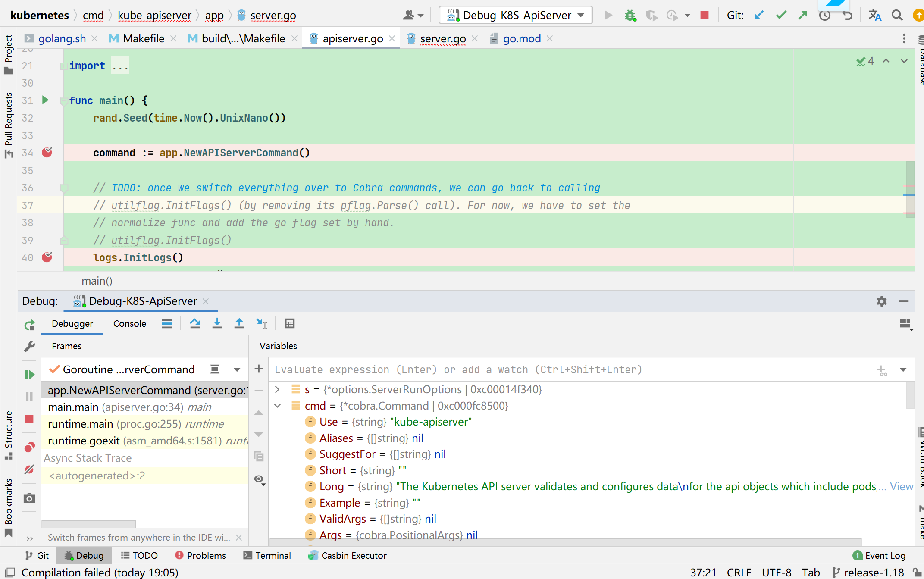Resume program in debug sidebar

[x=29, y=375]
